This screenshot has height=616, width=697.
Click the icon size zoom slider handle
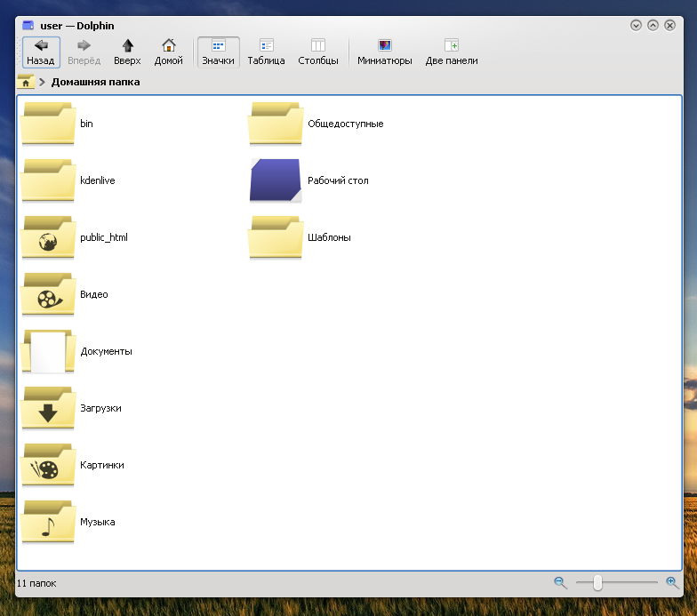pos(597,583)
